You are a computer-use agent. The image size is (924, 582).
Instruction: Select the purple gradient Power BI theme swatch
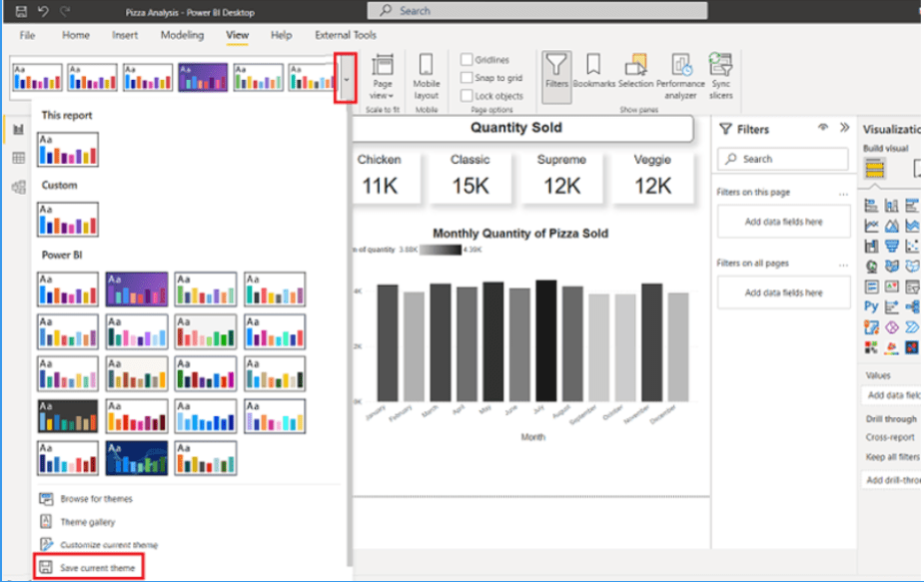coord(137,290)
